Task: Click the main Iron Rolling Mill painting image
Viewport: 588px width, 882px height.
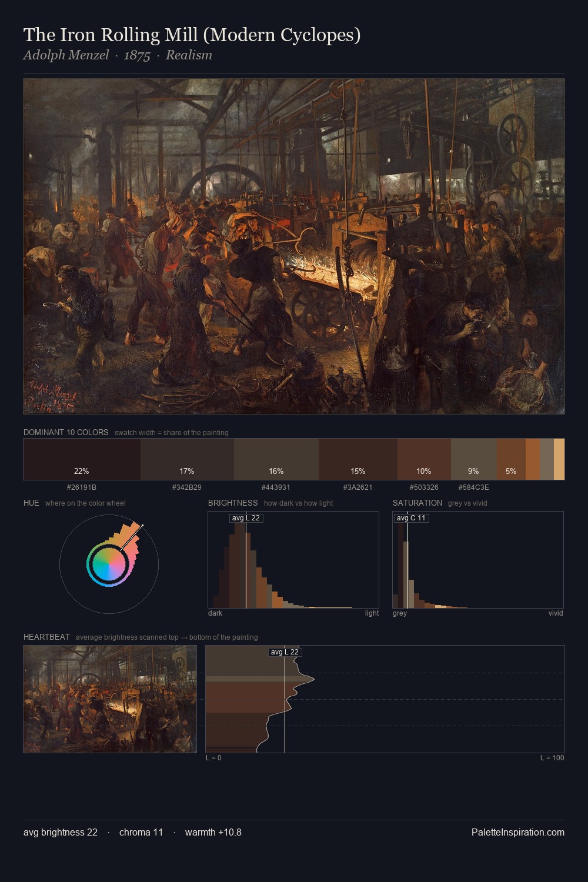Action: (294, 246)
